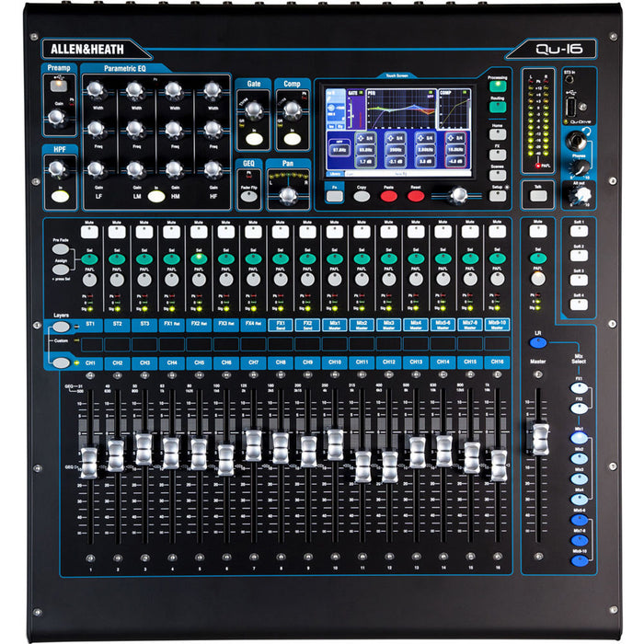
Task: Select the upper Layers button
Action: click(x=62, y=327)
